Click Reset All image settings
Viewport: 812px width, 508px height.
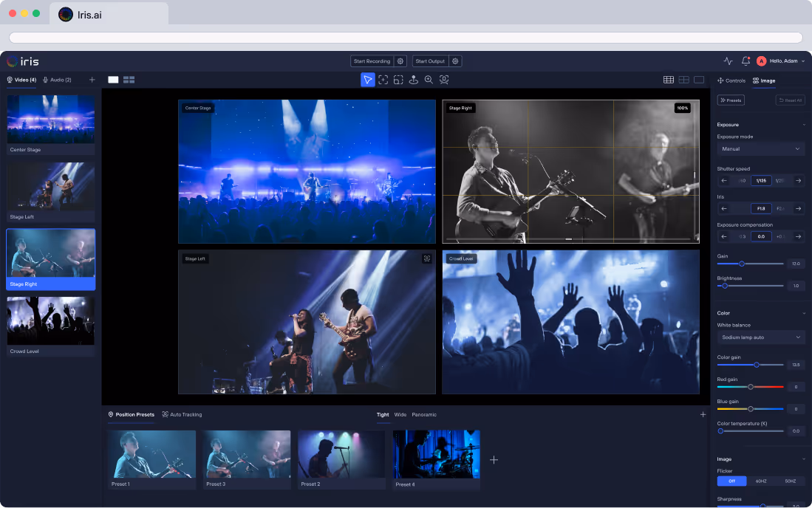click(x=791, y=100)
